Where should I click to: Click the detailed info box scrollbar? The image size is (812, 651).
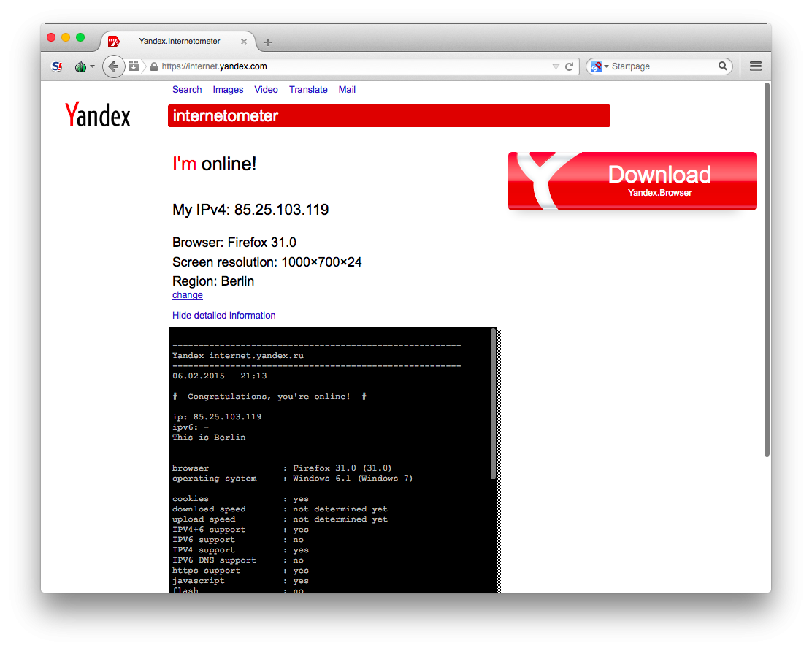tap(494, 404)
